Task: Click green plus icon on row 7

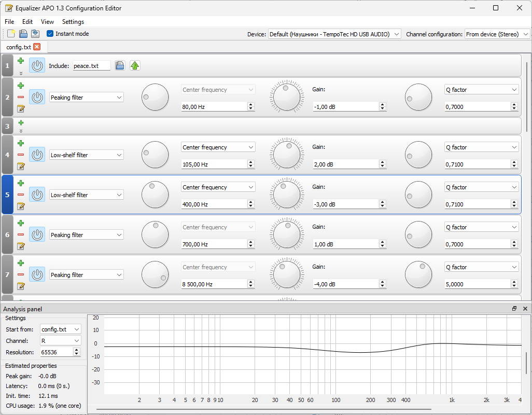Action: [x=21, y=263]
